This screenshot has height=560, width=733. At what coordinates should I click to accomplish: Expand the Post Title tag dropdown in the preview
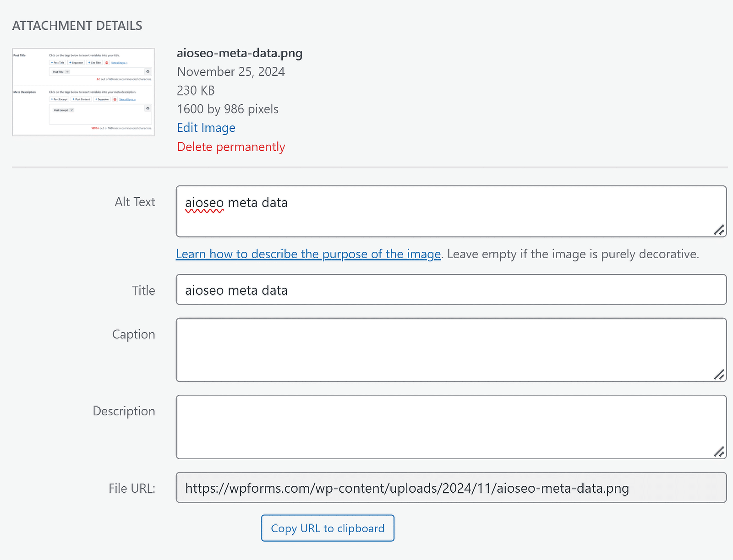[61, 72]
